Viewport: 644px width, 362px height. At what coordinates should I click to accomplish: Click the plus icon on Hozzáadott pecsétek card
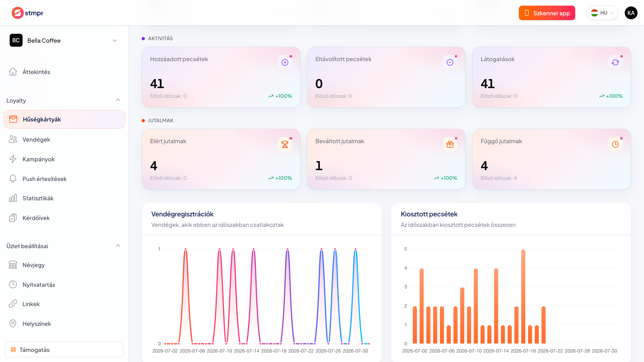click(285, 62)
